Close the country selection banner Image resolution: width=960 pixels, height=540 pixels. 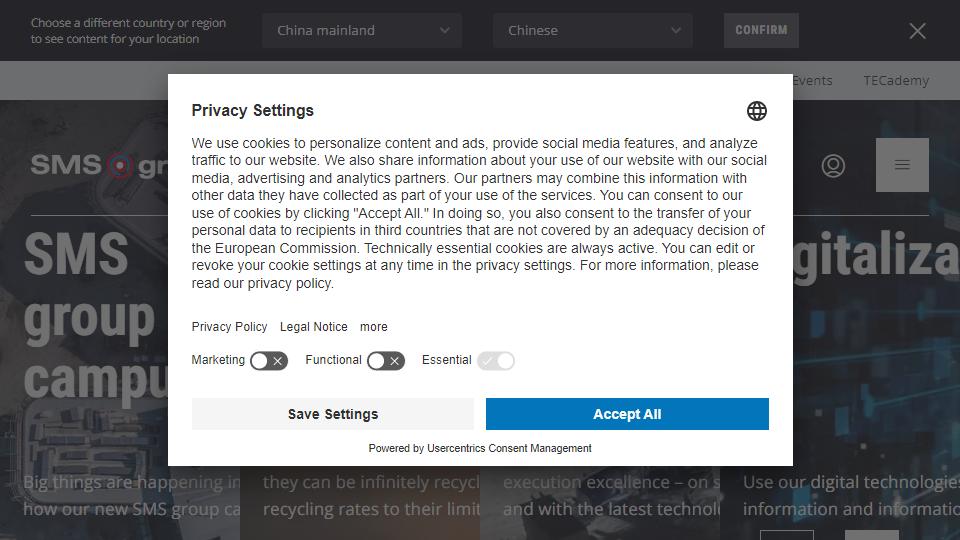click(917, 31)
